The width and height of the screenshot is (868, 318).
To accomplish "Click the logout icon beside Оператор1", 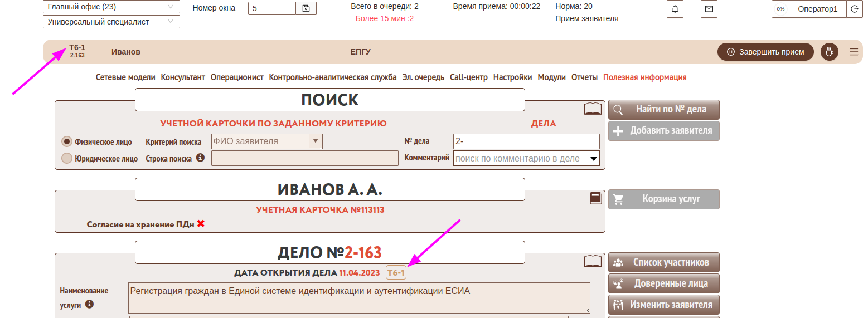I will [855, 9].
